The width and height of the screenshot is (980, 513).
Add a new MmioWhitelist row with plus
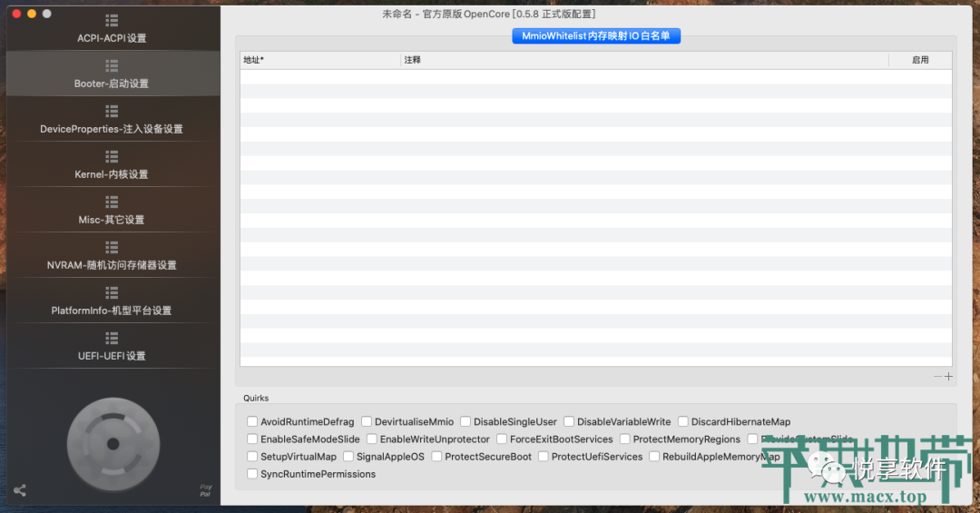click(x=949, y=376)
